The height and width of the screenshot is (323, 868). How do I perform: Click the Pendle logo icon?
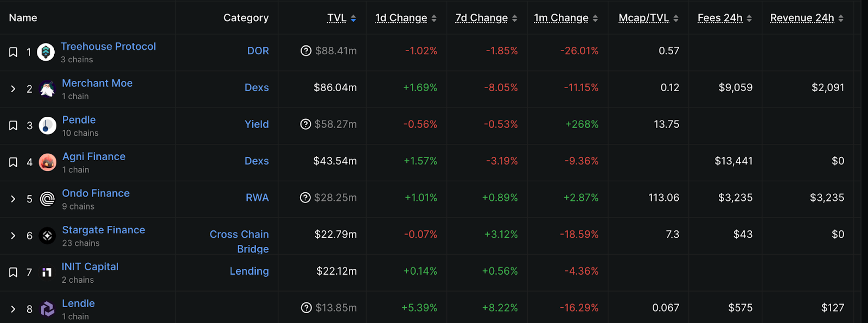click(47, 125)
